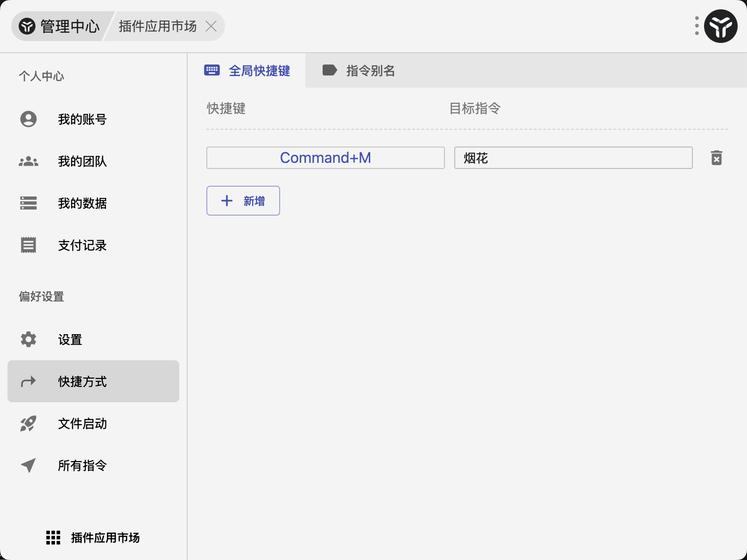This screenshot has width=747, height=560.
Task: Open 文件启动 in the sidebar
Action: click(x=93, y=423)
